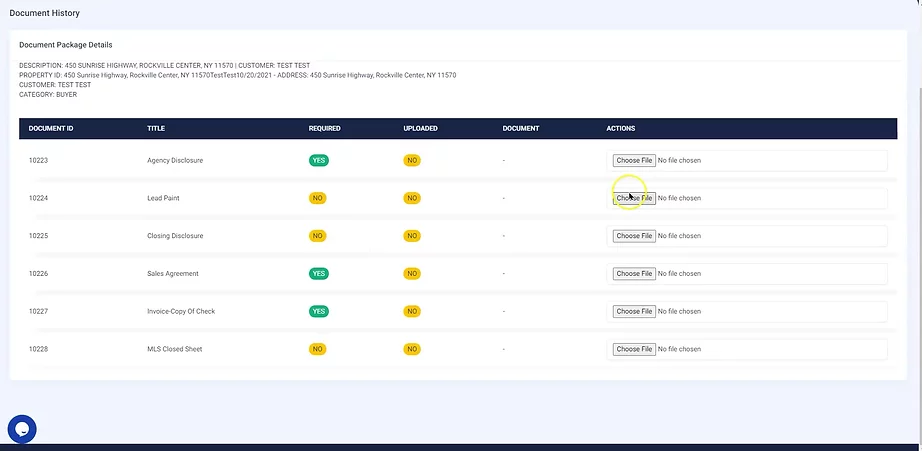The width and height of the screenshot is (922, 451).
Task: Click 'No file chosen' in MLS Closed Sheet row
Action: click(x=679, y=349)
